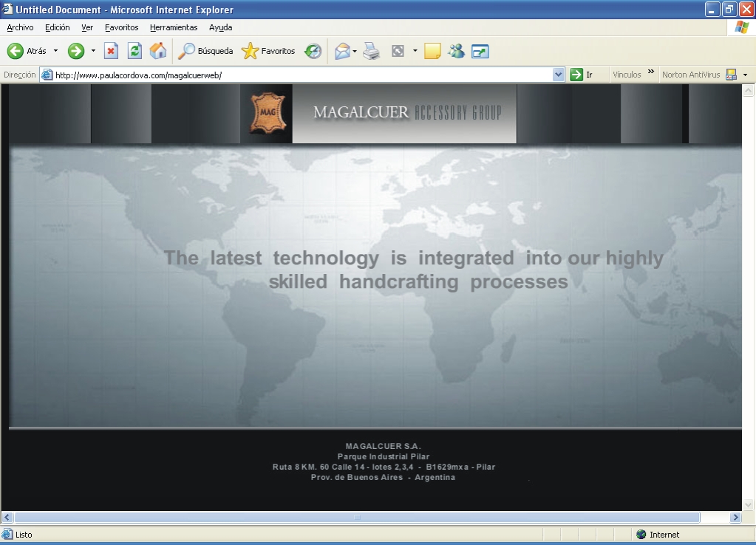Click the 'Prov. de Buenos Aires - Argentina' line
756x545 pixels.
click(384, 477)
